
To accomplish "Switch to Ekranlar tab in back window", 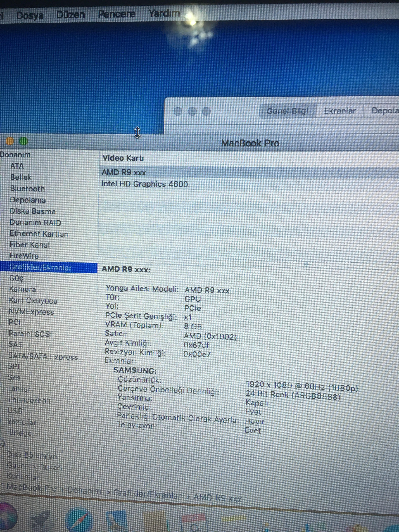I will [x=340, y=111].
